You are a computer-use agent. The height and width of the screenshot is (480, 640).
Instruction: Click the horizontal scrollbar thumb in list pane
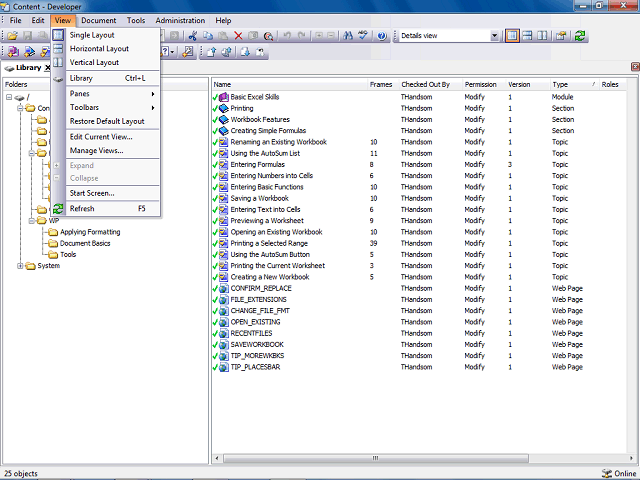coord(376,458)
